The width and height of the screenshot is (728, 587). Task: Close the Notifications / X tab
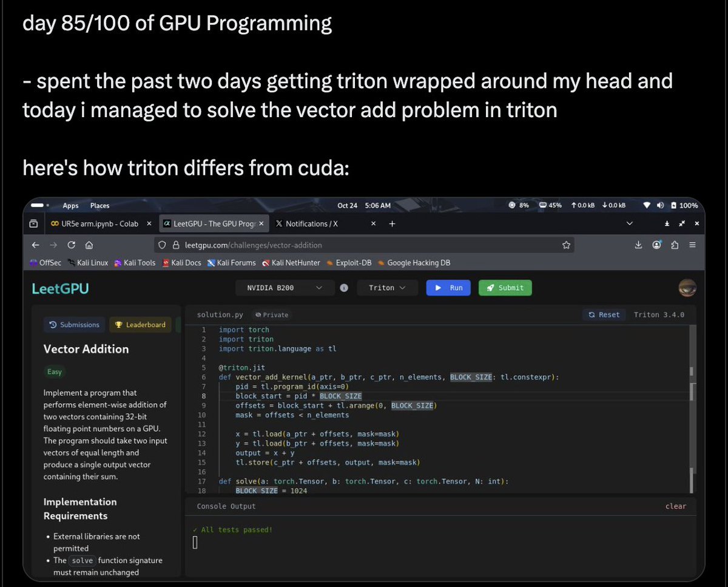pos(374,223)
